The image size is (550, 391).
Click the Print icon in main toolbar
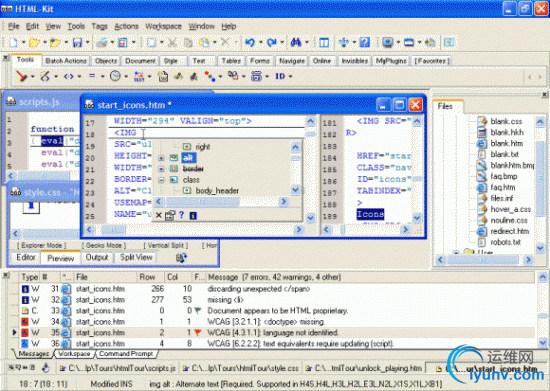[x=102, y=43]
